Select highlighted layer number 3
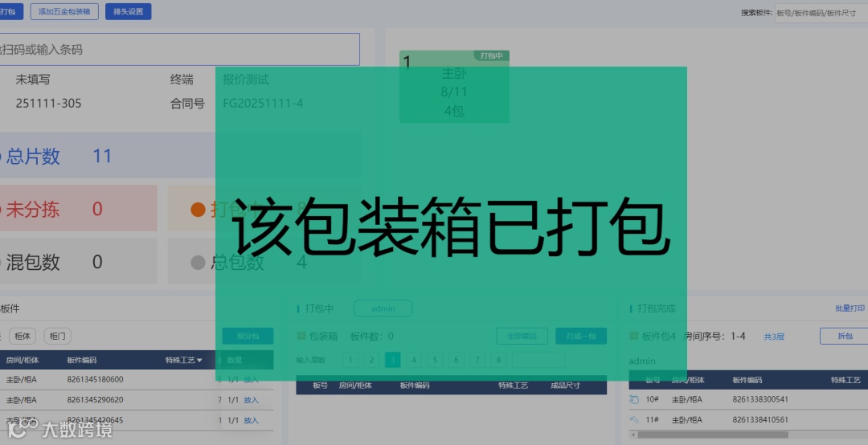Viewport: 868px width, 445px height. tap(392, 360)
